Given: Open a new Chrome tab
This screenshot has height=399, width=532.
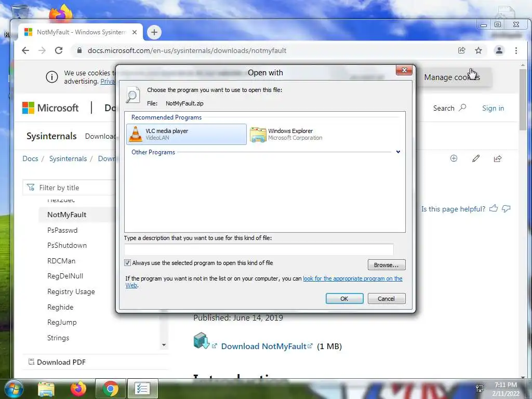Looking at the screenshot, I should [154, 32].
